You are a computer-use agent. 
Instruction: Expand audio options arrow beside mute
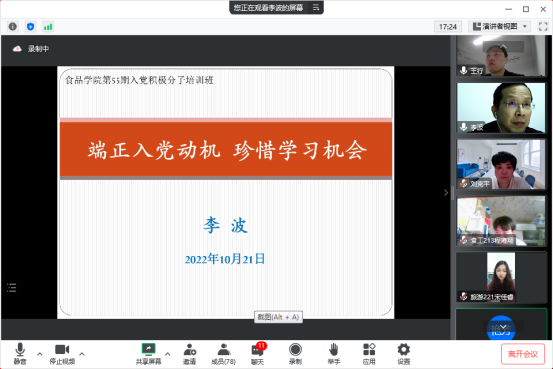point(40,353)
